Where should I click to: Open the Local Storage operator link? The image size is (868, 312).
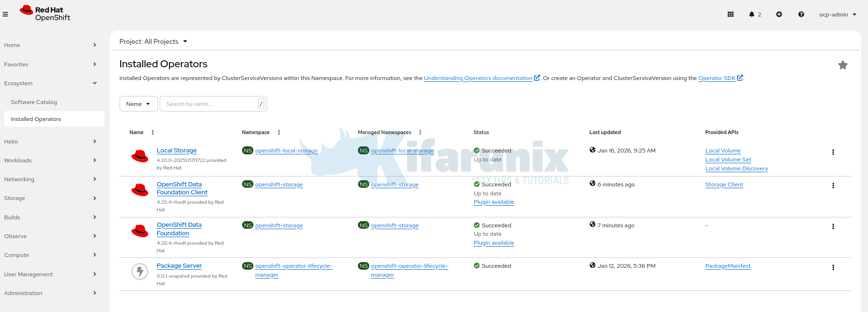click(177, 151)
